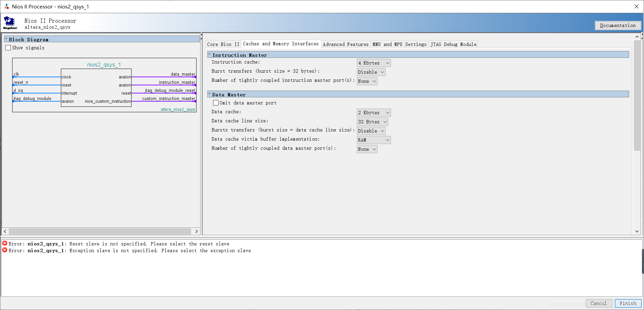Click block diagram horizontal scrollbar track

tap(100, 231)
